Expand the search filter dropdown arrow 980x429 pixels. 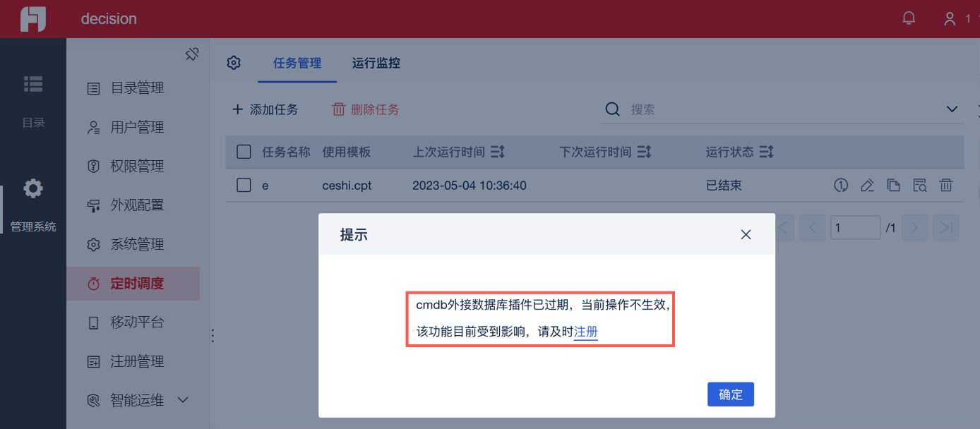952,109
